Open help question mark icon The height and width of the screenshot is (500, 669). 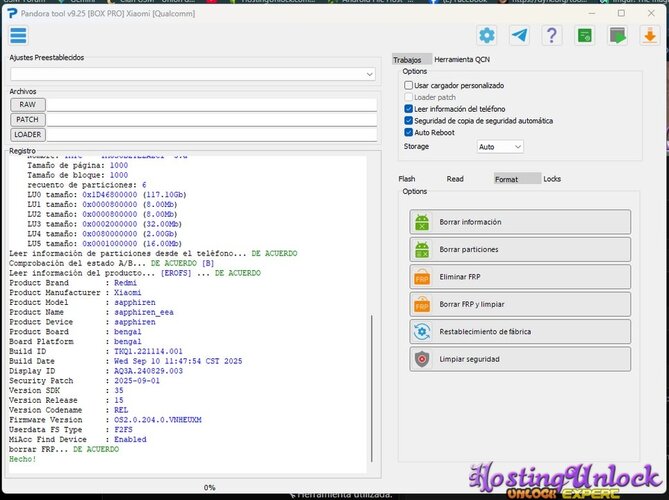pos(552,35)
